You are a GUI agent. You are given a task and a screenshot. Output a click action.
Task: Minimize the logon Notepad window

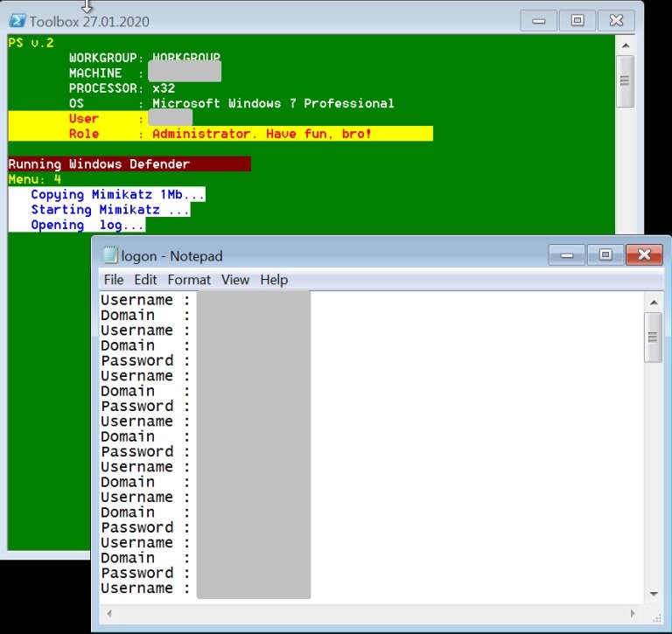566,254
